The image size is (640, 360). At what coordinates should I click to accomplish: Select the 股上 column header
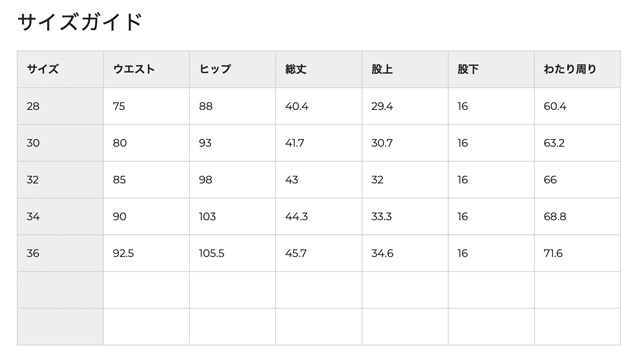point(405,69)
